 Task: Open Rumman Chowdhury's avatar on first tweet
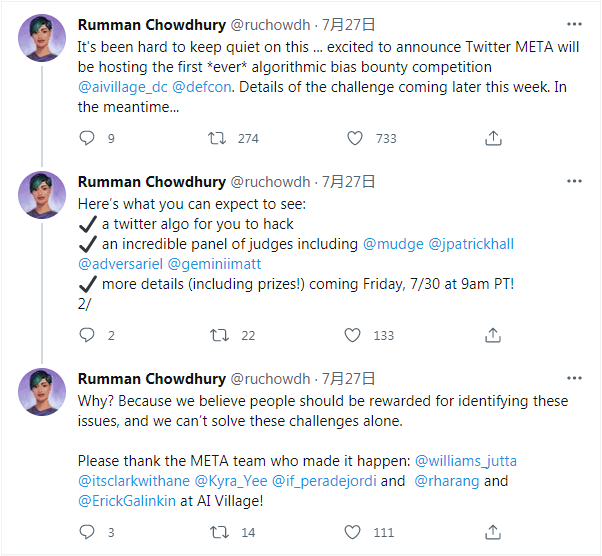pos(43,39)
